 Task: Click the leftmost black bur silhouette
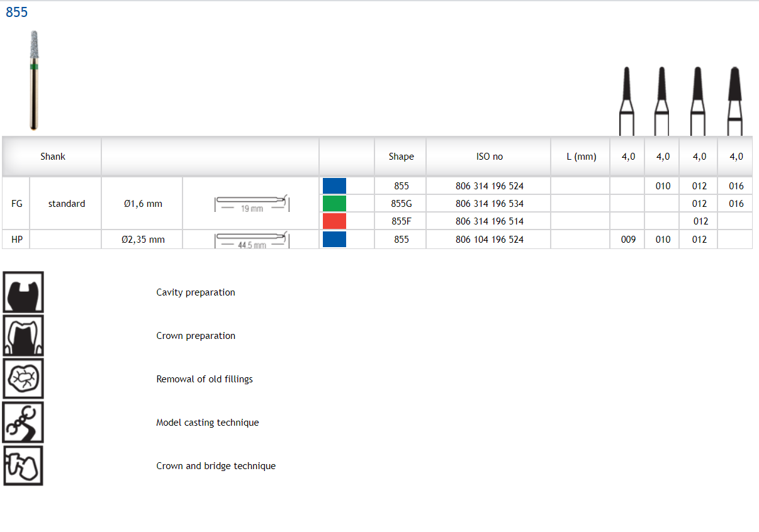click(x=627, y=101)
